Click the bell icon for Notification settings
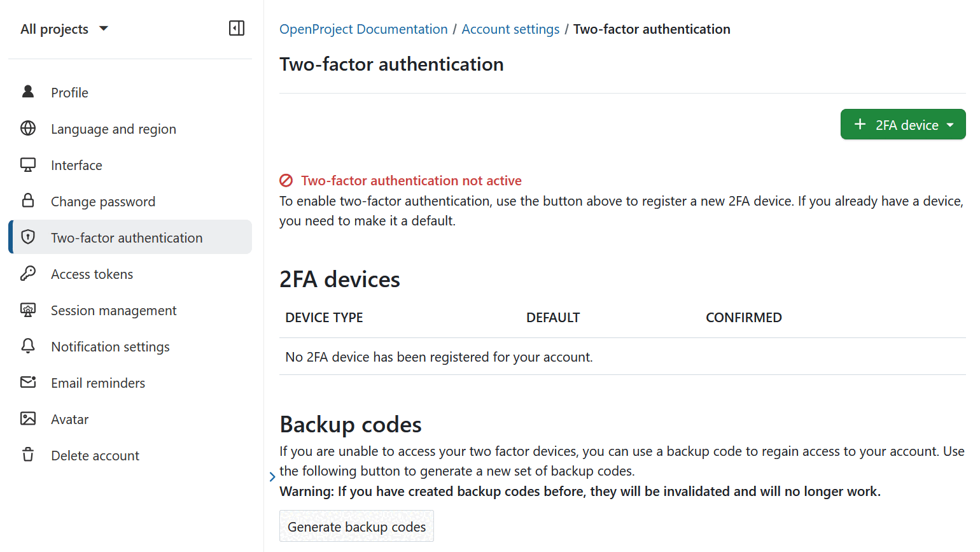Viewport: 980px width, 552px height. click(x=28, y=346)
